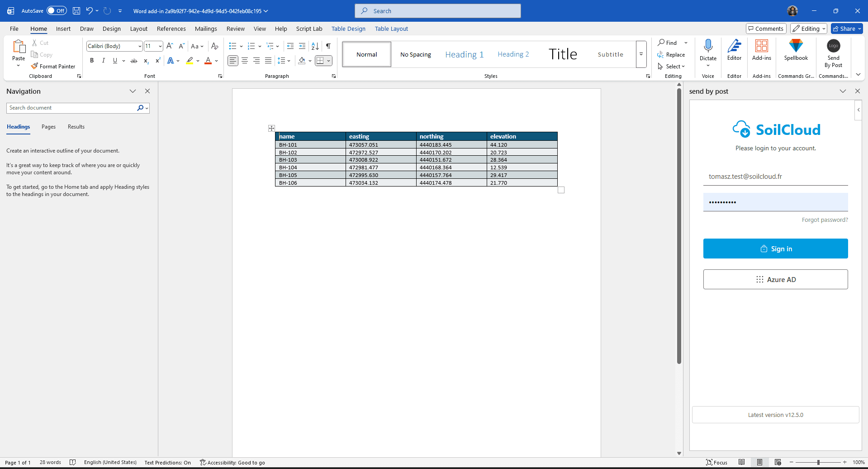The image size is (868, 469).
Task: Click Increase Indent icon
Action: [302, 46]
